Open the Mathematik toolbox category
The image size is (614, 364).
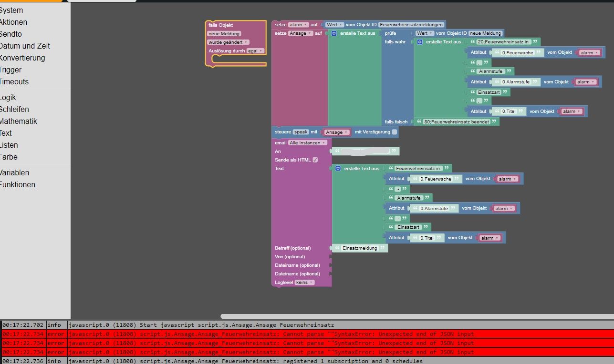pyautogui.click(x=19, y=121)
